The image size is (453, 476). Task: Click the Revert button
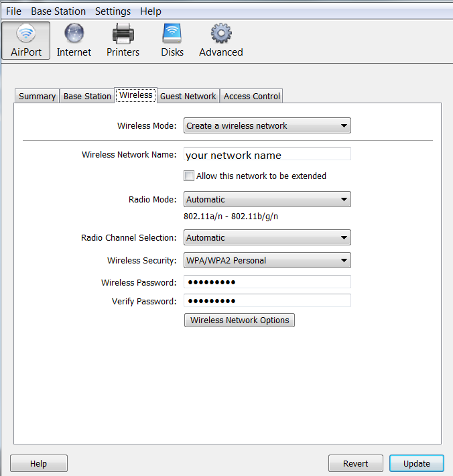click(356, 463)
